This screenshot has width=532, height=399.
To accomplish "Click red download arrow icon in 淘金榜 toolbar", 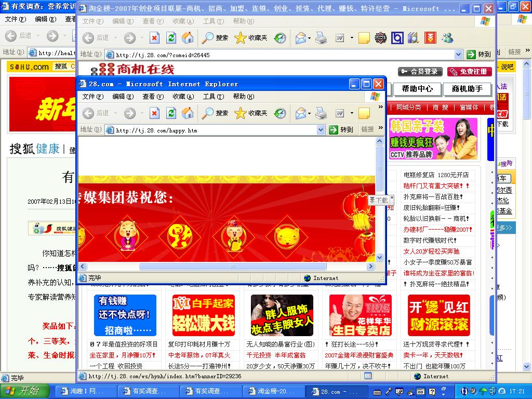I will 430,37.
